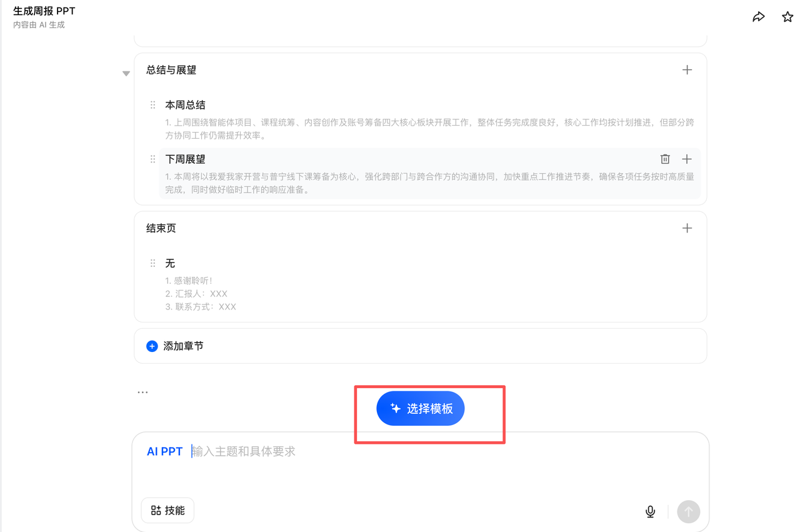Click drag handle beside 下周展望
This screenshot has height=532, width=800.
(152, 159)
